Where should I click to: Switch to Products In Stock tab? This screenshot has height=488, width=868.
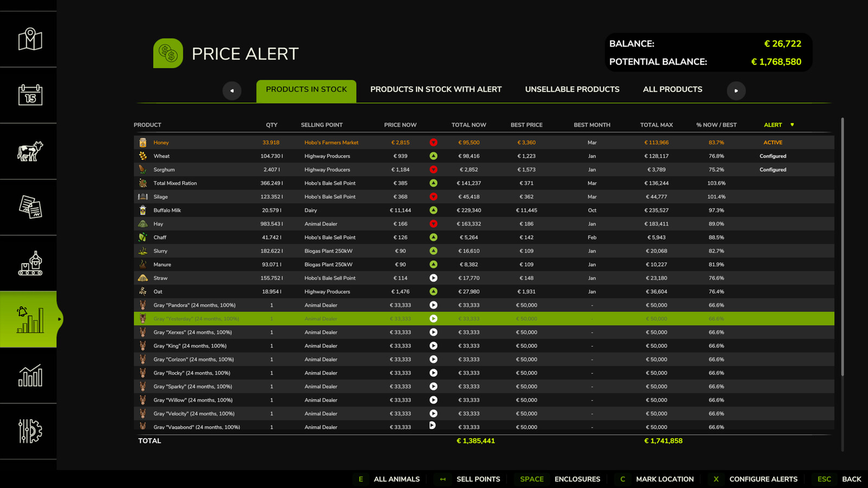click(307, 91)
